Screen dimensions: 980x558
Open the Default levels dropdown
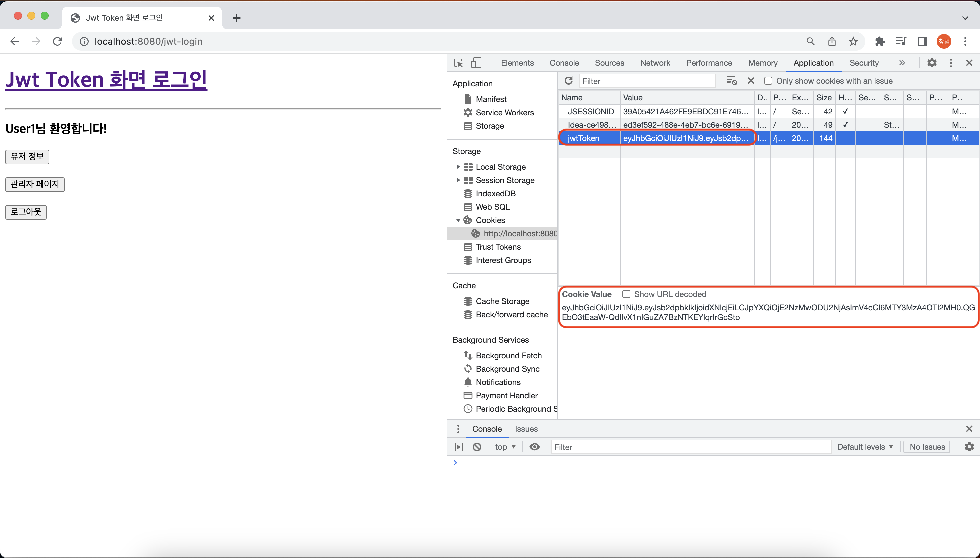coord(865,447)
